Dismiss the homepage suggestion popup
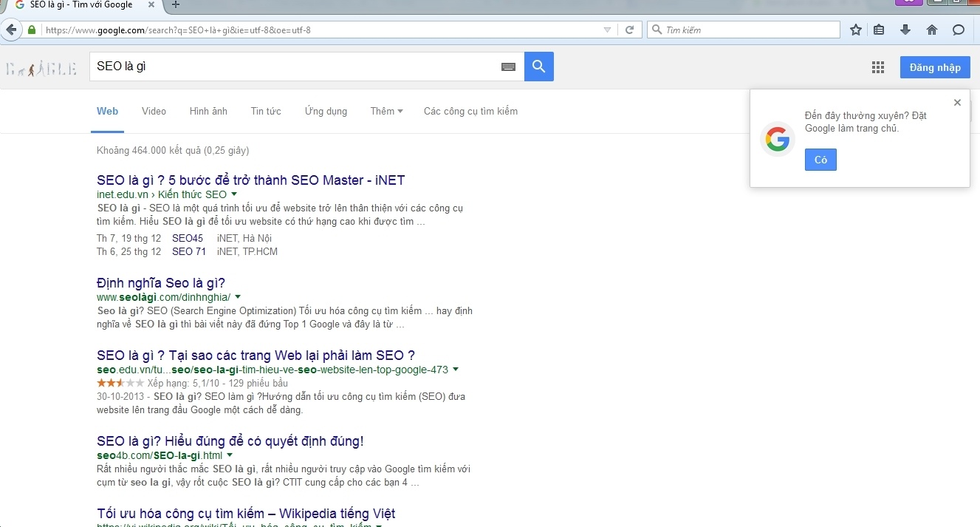Image resolution: width=980 pixels, height=527 pixels. click(957, 103)
